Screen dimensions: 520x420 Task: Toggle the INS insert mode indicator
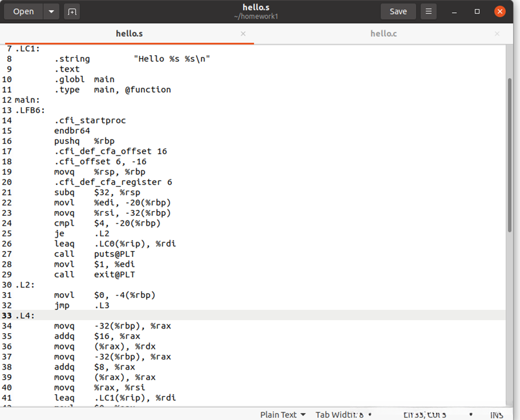pyautogui.click(x=497, y=415)
